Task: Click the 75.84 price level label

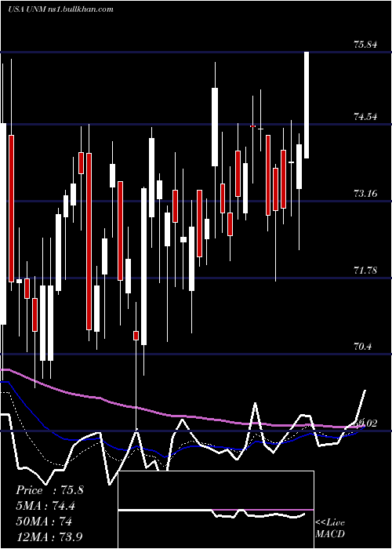Action: point(366,45)
